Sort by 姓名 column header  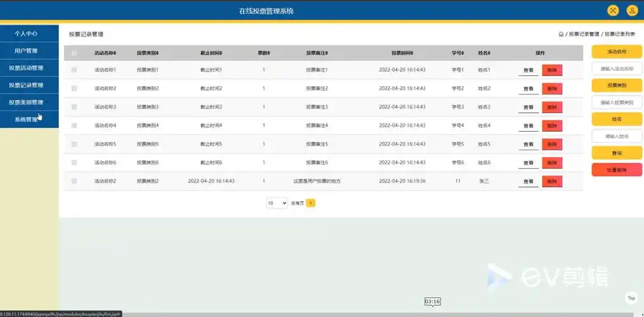coord(484,53)
